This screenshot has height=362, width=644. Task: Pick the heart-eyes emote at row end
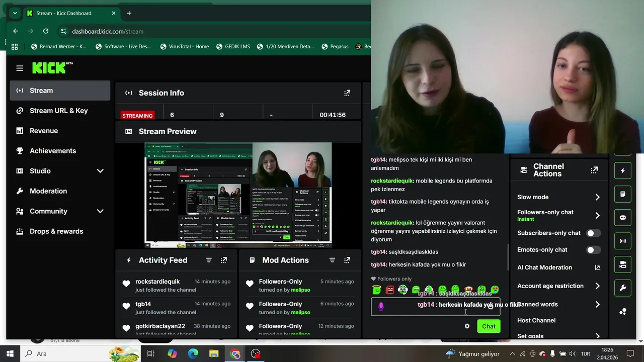tap(495, 290)
